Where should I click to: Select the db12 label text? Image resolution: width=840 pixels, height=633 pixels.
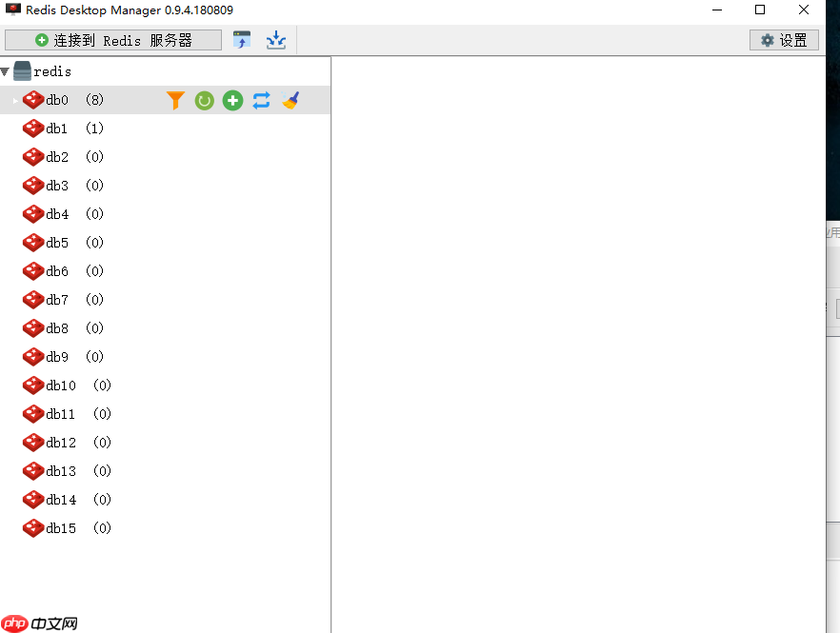point(61,443)
